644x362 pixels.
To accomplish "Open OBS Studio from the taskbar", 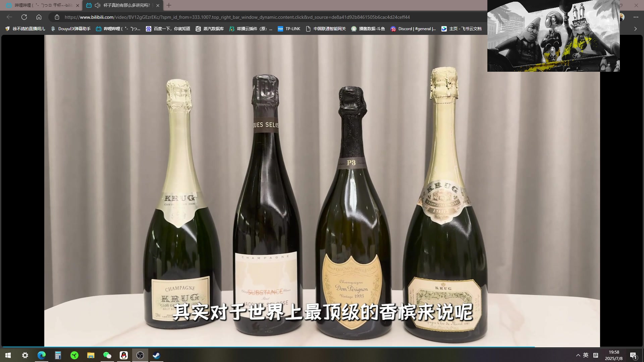I will [x=140, y=355].
